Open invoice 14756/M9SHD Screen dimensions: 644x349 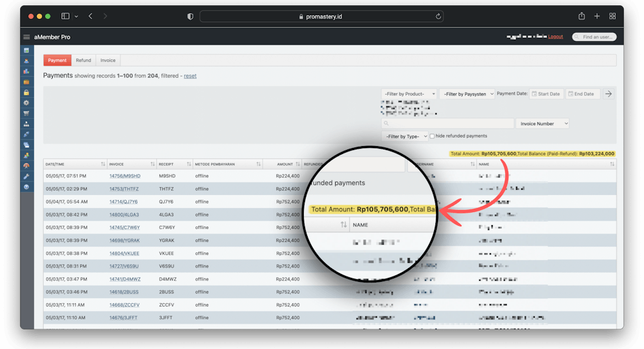pos(125,176)
